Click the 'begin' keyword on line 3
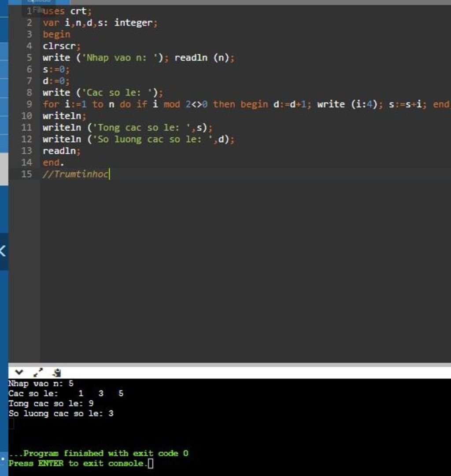 (56, 34)
